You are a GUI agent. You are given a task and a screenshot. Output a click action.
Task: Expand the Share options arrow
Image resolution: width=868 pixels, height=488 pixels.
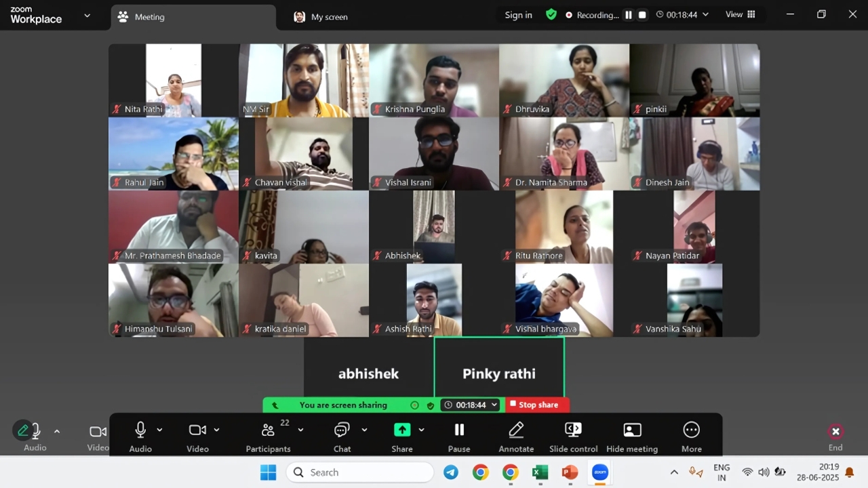coord(421,430)
